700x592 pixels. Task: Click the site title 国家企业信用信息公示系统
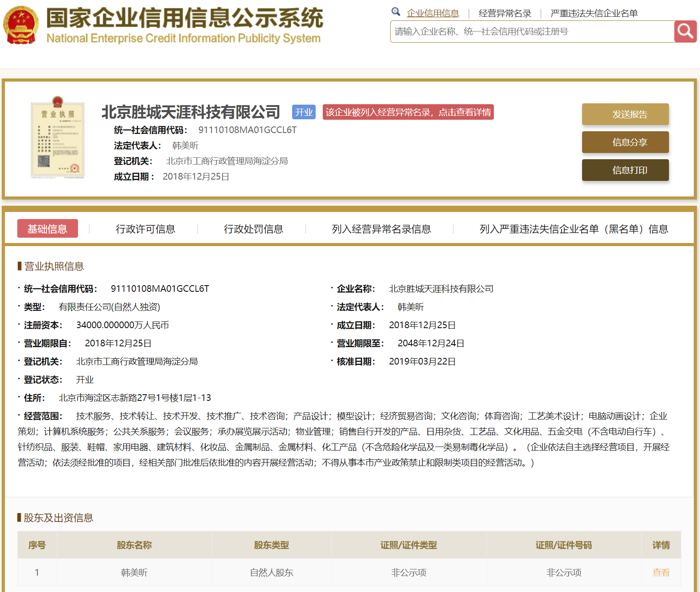(x=184, y=19)
